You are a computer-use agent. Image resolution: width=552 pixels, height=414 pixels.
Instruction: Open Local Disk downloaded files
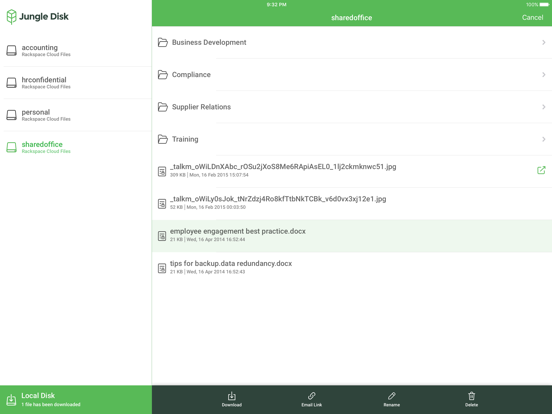point(76,400)
